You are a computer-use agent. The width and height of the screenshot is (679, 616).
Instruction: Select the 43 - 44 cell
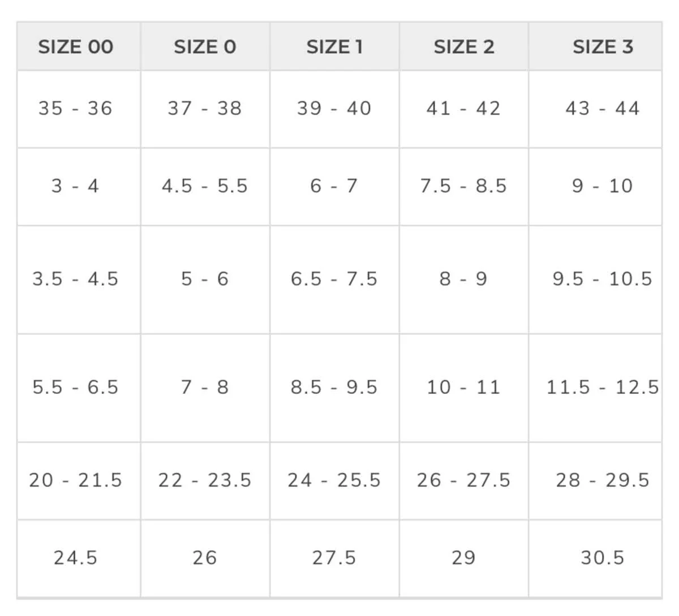[x=603, y=108]
